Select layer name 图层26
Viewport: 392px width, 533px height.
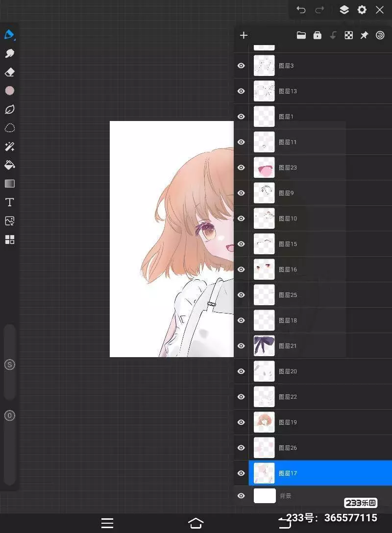click(288, 448)
